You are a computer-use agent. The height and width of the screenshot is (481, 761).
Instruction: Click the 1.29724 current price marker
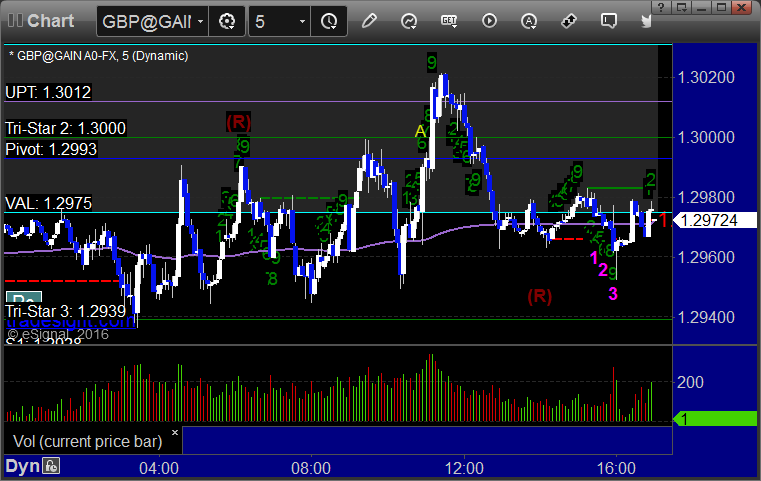(715, 220)
